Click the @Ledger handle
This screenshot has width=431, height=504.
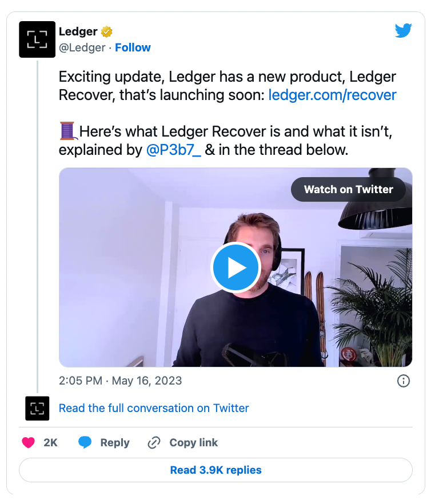82,47
